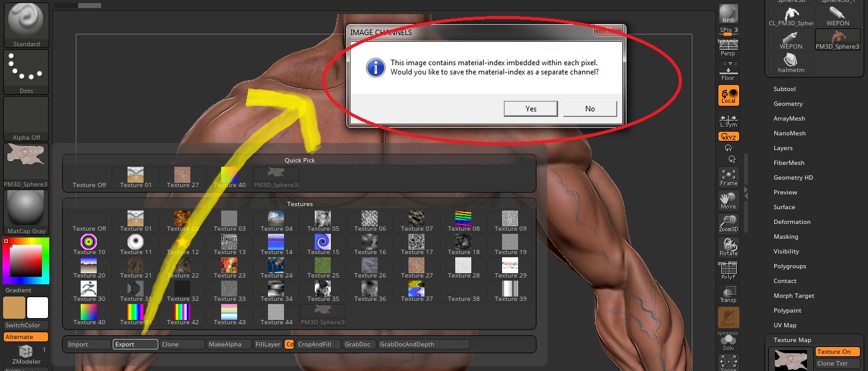
Task: Open the UV Map section
Action: point(785,325)
